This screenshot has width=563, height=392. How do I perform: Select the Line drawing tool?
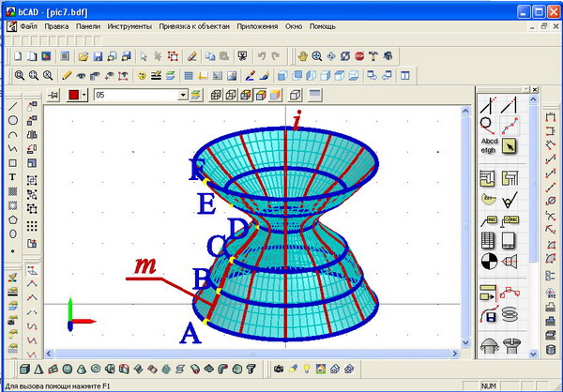(12, 106)
